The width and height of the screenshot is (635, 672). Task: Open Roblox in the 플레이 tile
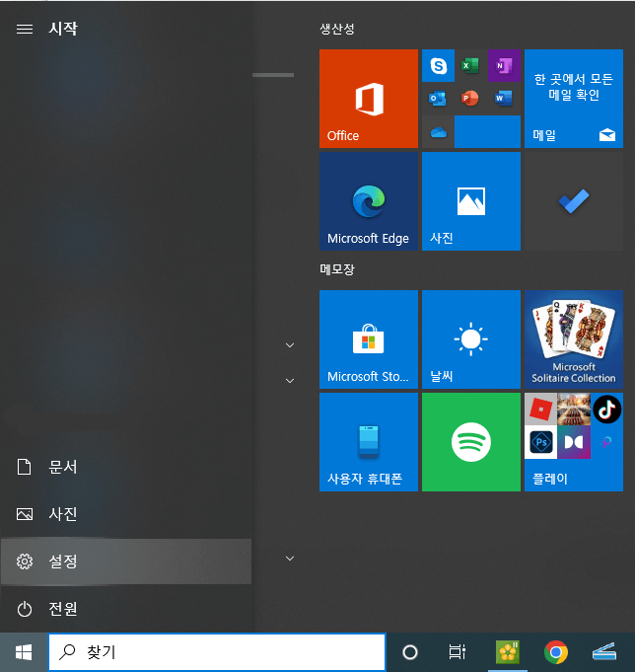coord(540,410)
